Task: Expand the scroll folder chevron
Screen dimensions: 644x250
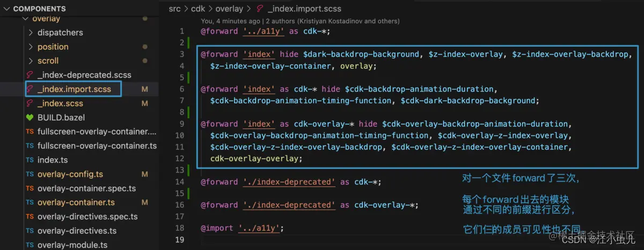Action: coord(31,61)
